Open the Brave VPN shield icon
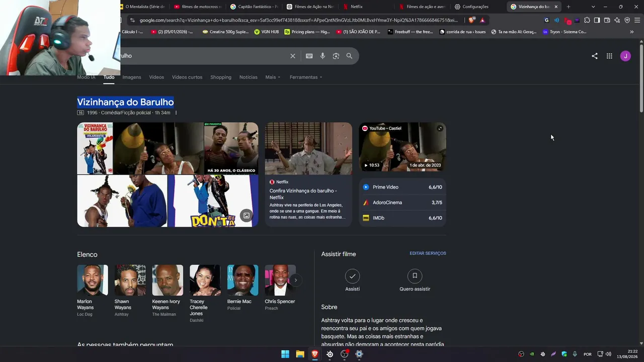This screenshot has width=644, height=362. coord(627,20)
